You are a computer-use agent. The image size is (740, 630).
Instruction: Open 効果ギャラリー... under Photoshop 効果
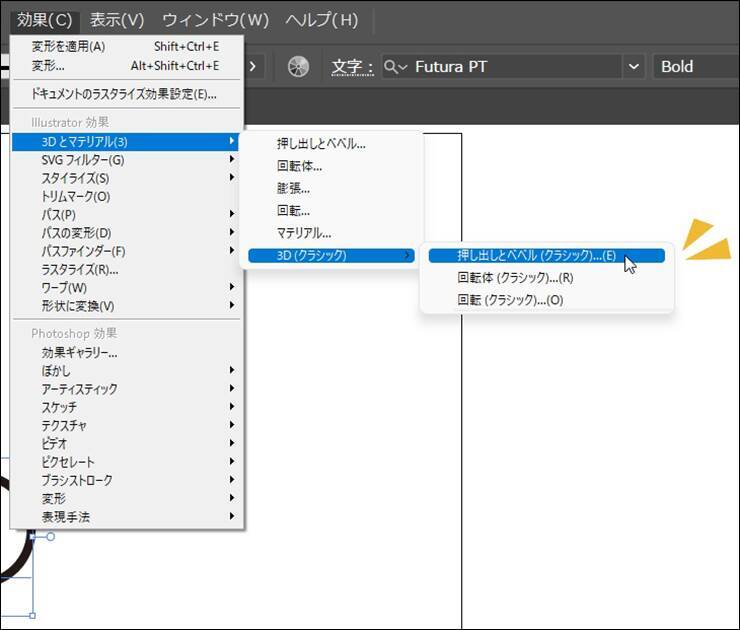click(80, 352)
